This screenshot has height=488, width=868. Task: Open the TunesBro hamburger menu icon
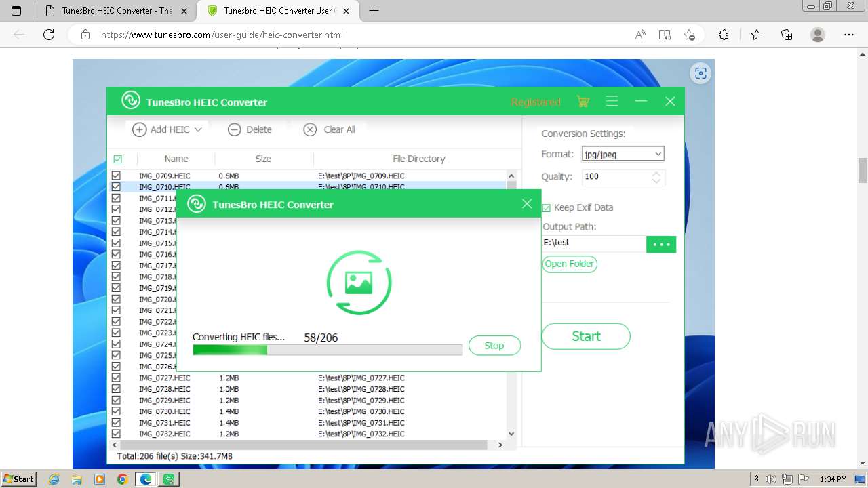pyautogui.click(x=612, y=102)
